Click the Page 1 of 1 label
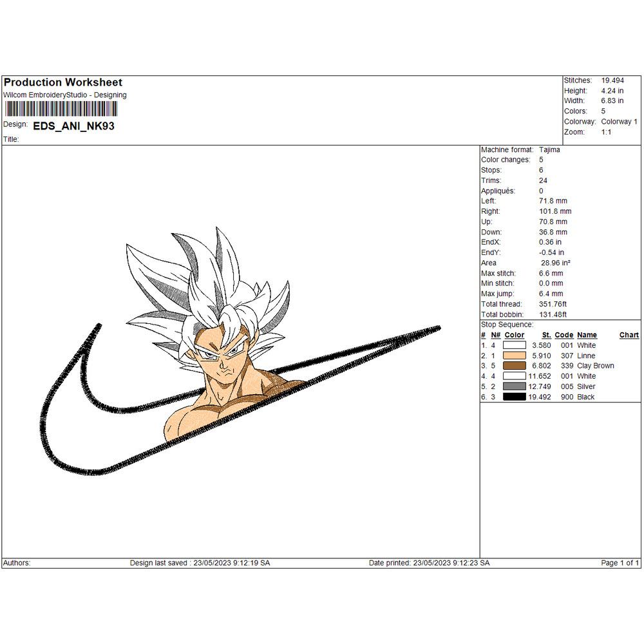The width and height of the screenshot is (644, 644). (x=619, y=563)
